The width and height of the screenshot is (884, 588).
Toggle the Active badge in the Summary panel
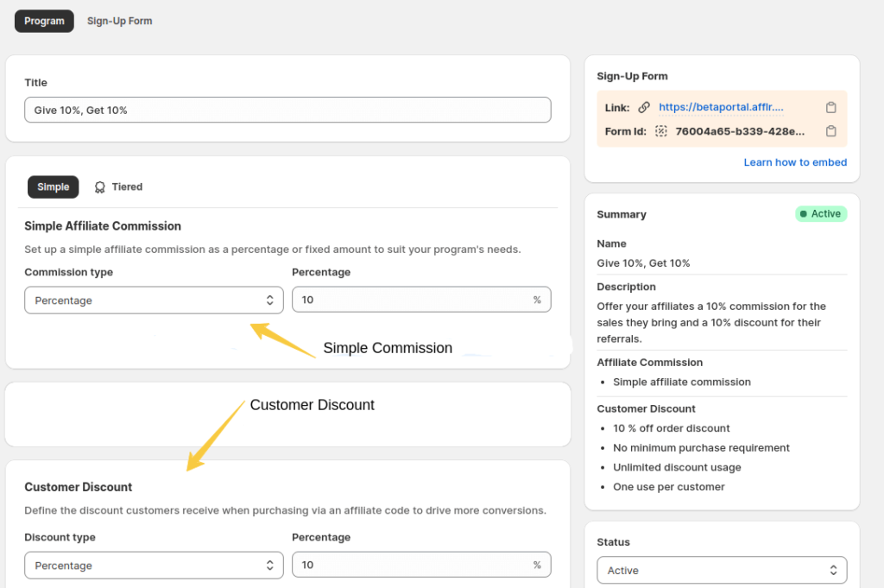(x=820, y=213)
